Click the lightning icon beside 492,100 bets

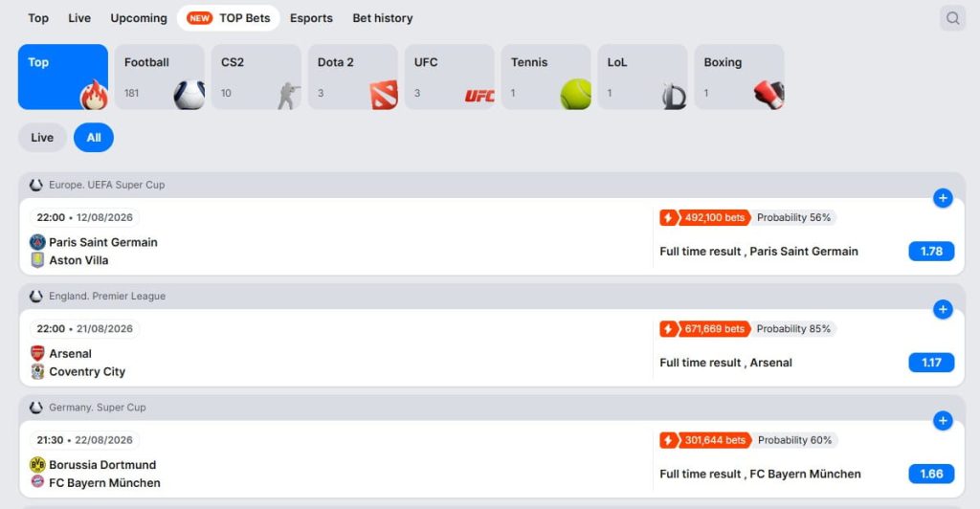pos(668,217)
